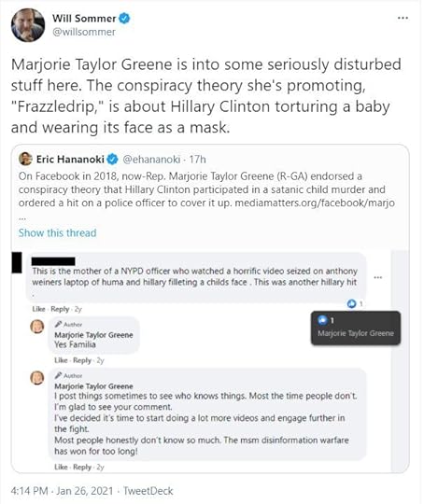Click the blue like reaction icon on comment
This screenshot has height=504, width=424.
tap(351, 303)
